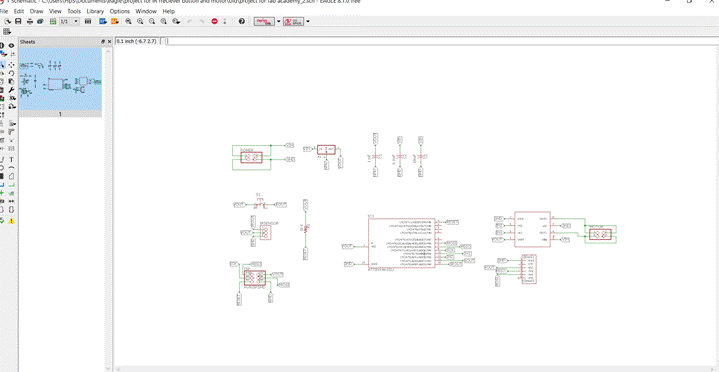The height and width of the screenshot is (372, 719).
Task: Select the Text tool
Action: (12, 159)
